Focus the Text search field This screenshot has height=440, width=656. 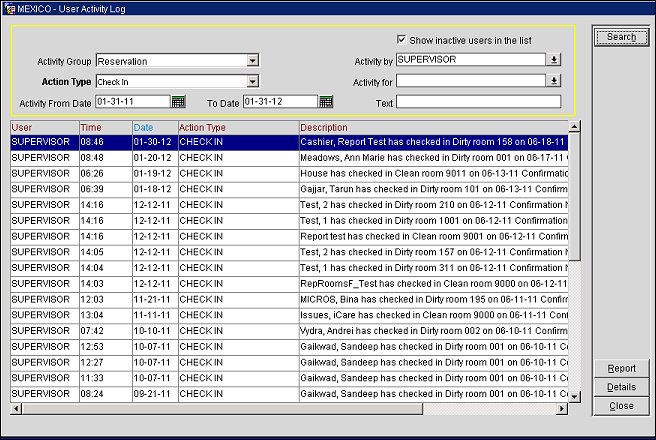pyautogui.click(x=478, y=102)
